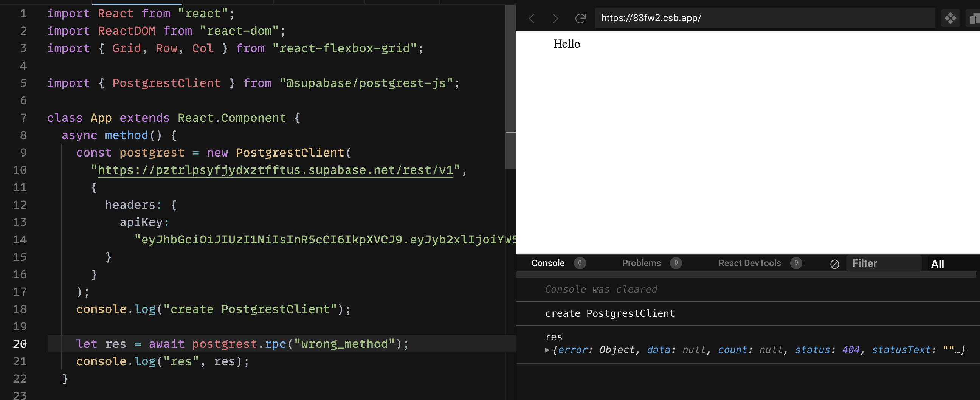Click the "res" label in console output
980x400 pixels.
tap(554, 337)
